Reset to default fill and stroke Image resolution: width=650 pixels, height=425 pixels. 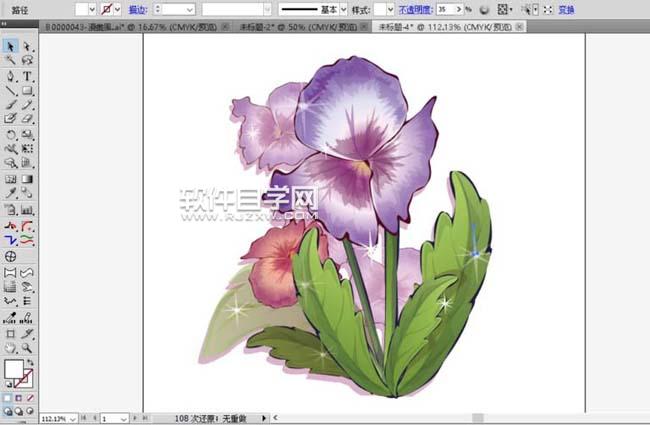[8, 386]
